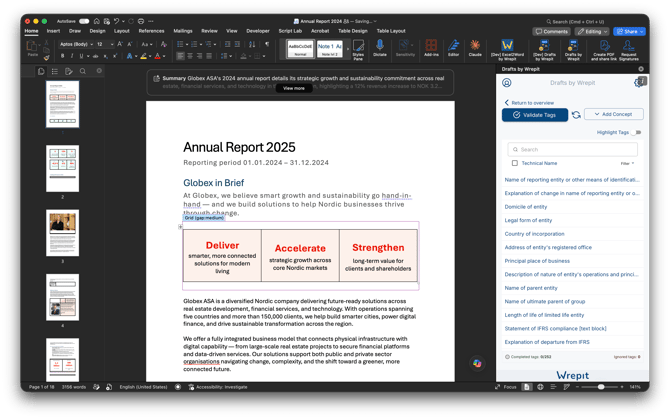The height and width of the screenshot is (419, 670).
Task: Open the document headings list in the navigation pane
Action: coord(55,71)
